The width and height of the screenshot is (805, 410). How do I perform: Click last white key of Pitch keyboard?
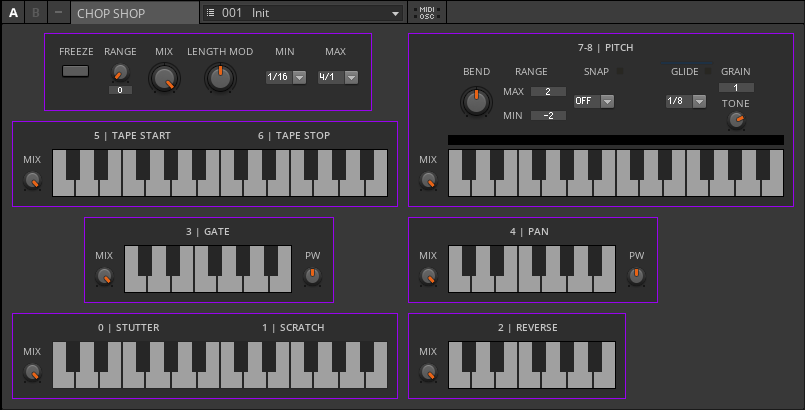[x=772, y=187]
